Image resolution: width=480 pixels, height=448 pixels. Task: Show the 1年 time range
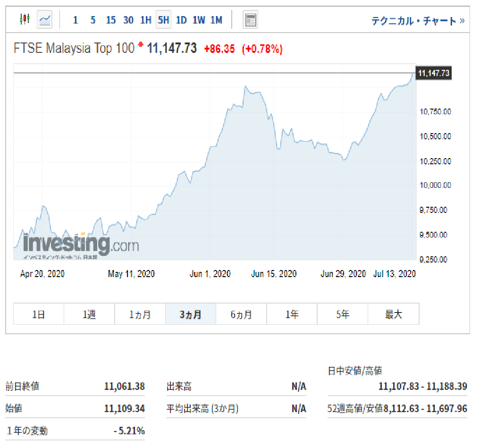(x=292, y=314)
